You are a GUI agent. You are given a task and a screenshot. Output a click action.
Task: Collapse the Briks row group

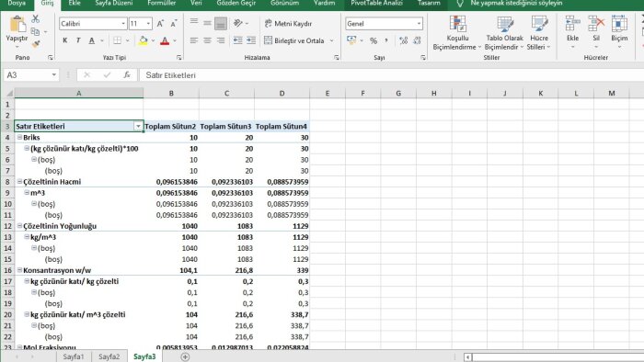pos(19,137)
